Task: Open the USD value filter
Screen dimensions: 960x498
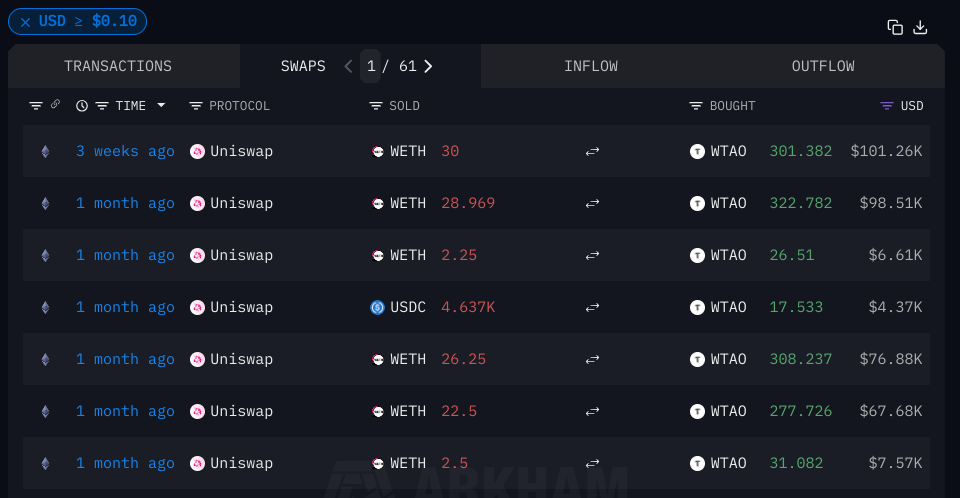Action: [886, 105]
